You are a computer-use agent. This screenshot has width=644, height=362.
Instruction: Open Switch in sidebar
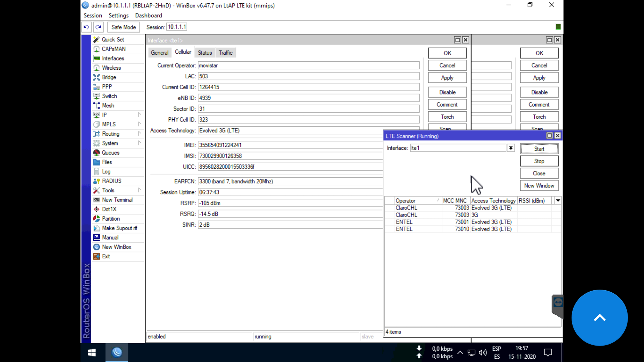coord(109,96)
